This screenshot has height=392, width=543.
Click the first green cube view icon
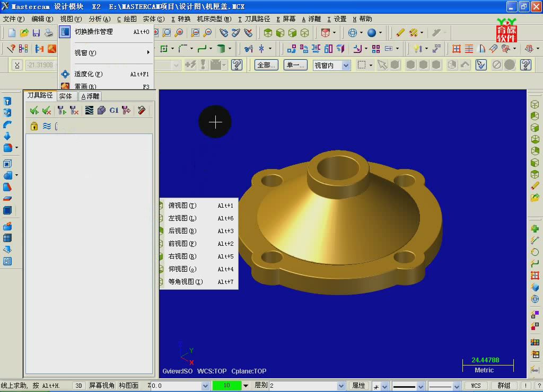coord(268,33)
